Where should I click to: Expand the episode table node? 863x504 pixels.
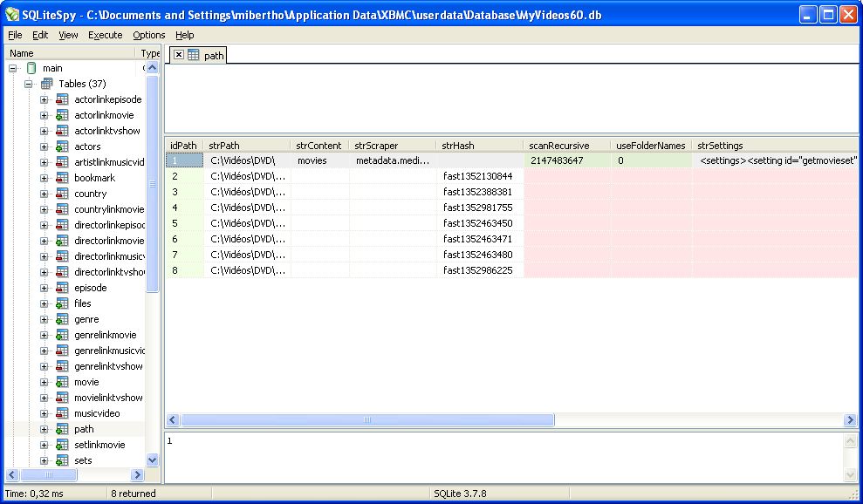tap(44, 288)
